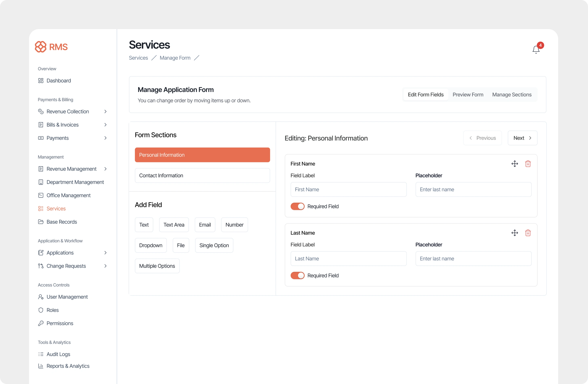The image size is (588, 384).
Task: Add a Dropdown field
Action: [x=151, y=245]
